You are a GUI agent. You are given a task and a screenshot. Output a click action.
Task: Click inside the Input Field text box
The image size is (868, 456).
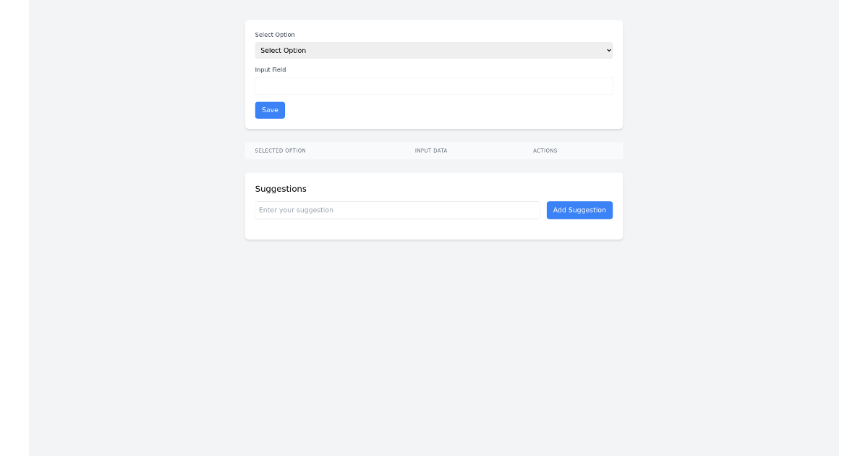tap(434, 85)
